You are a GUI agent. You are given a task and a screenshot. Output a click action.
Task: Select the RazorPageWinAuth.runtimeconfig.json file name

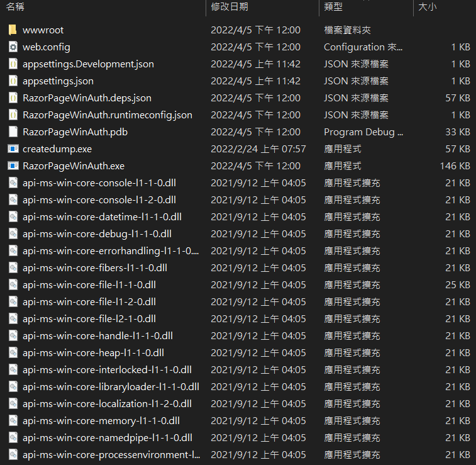[107, 115]
